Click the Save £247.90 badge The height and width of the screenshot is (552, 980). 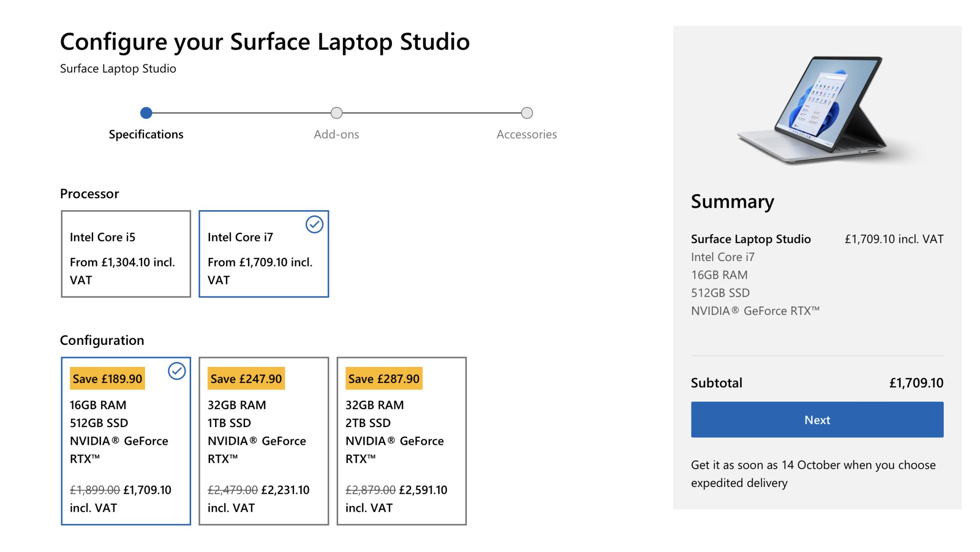click(x=246, y=379)
